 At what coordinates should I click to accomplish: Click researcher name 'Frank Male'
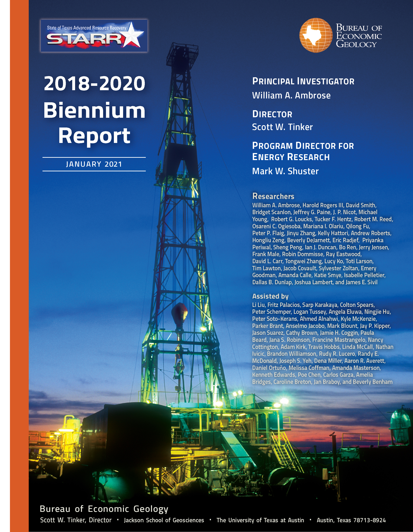coord(266,254)
